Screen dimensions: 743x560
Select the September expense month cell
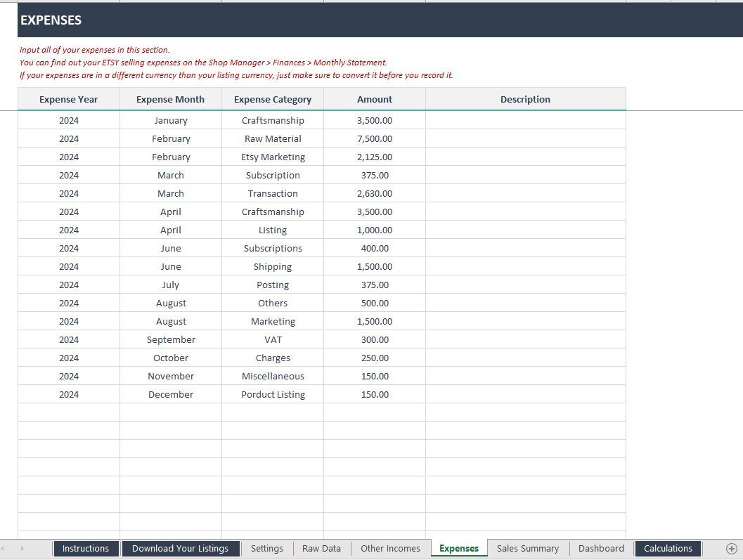171,340
